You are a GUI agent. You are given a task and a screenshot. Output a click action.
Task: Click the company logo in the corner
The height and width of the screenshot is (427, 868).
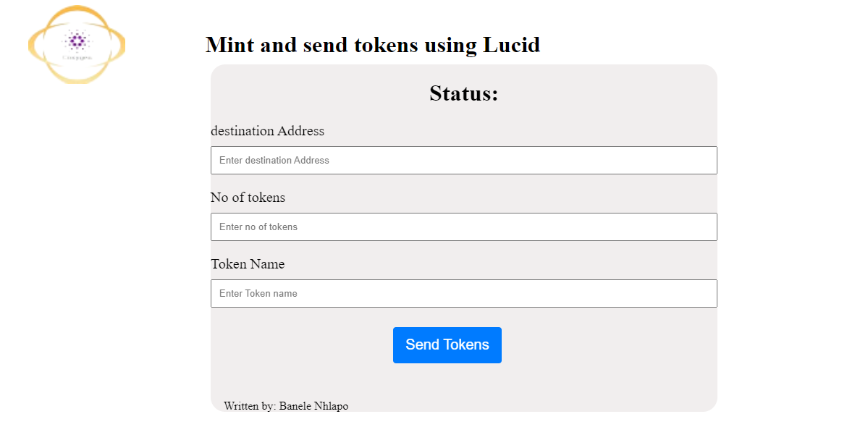click(x=77, y=44)
